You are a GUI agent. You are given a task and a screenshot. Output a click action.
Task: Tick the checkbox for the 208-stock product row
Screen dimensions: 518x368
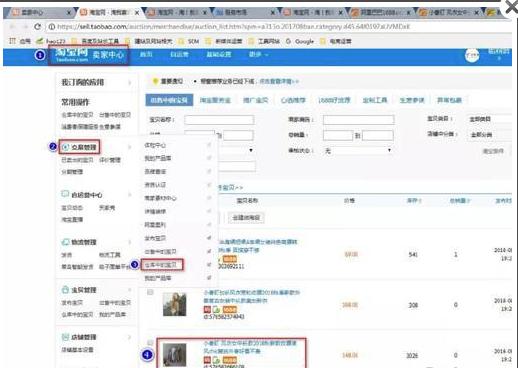coord(150,292)
